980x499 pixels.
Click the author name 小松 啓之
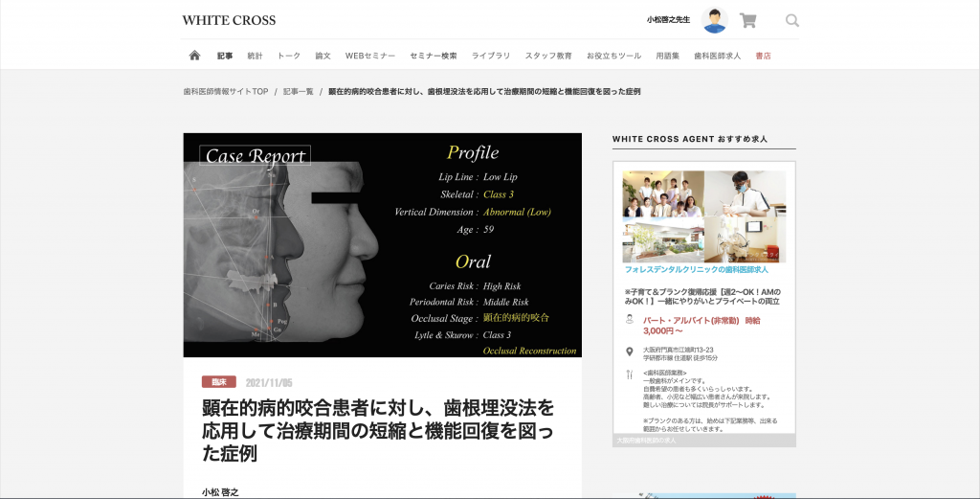click(220, 492)
